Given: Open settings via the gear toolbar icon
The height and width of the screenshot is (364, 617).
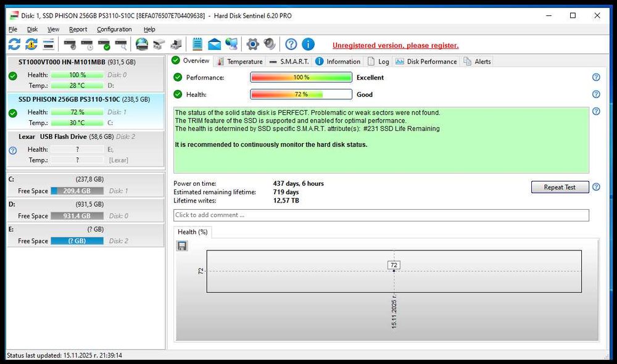Looking at the screenshot, I should click(252, 44).
